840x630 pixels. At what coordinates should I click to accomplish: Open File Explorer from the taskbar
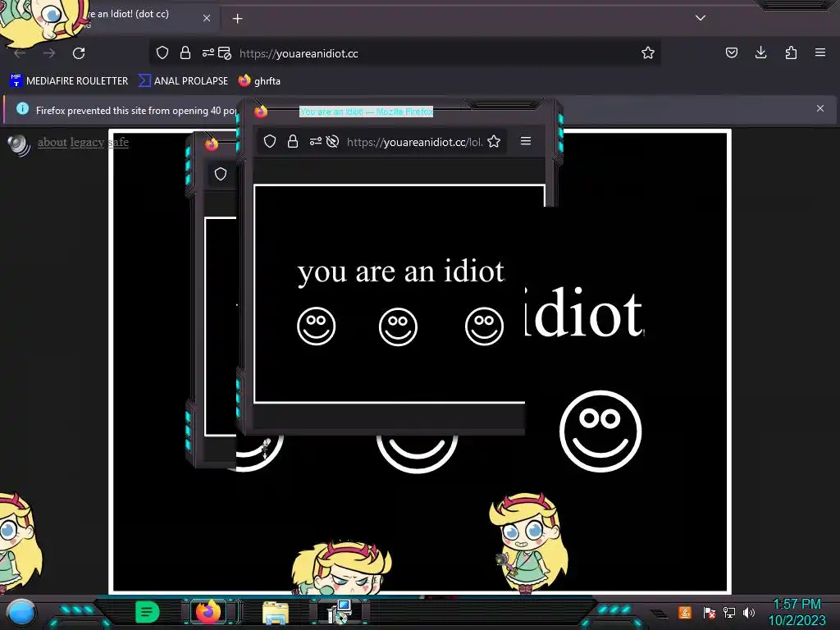[276, 613]
